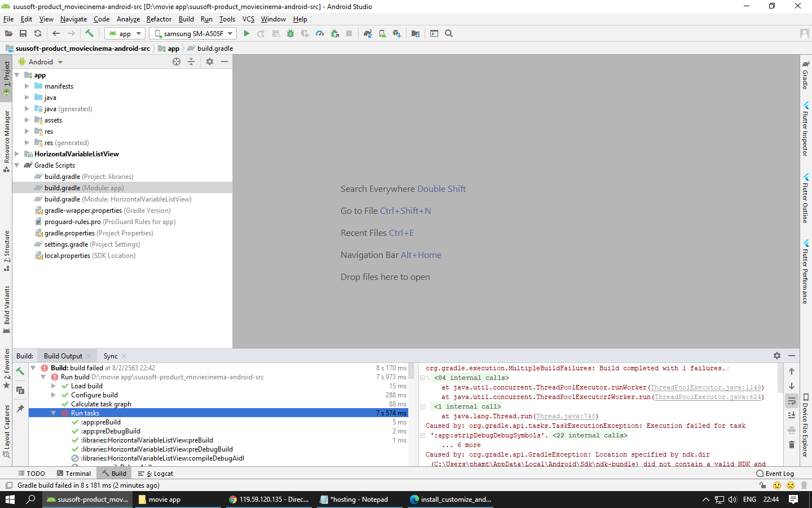Image resolution: width=812 pixels, height=508 pixels.
Task: Toggle the Device File Explorer side tab
Action: coord(806,426)
